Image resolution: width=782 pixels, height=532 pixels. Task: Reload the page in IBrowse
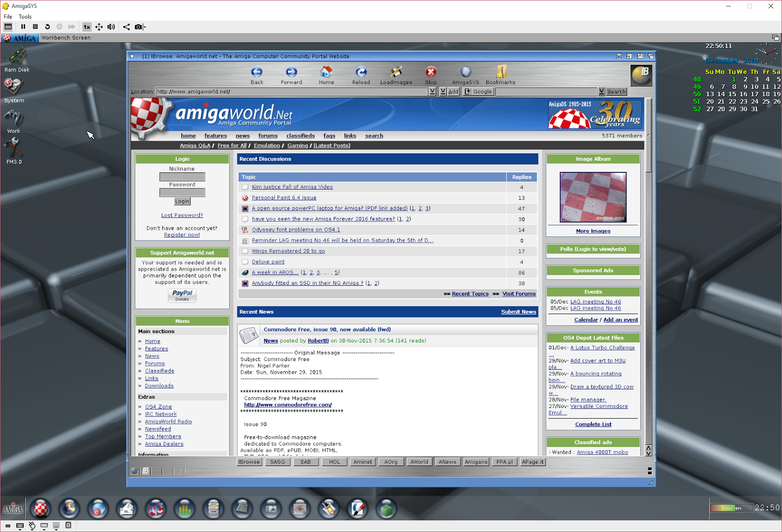pyautogui.click(x=361, y=75)
